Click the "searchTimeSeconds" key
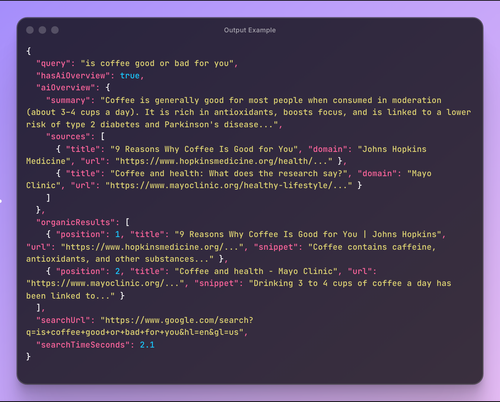The height and width of the screenshot is (402, 500). coord(83,345)
